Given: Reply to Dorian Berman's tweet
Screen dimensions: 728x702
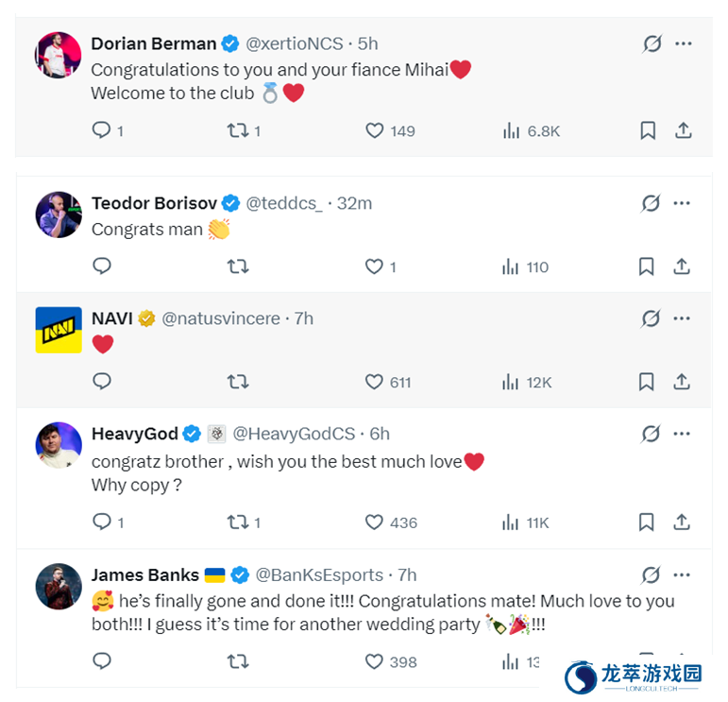Looking at the screenshot, I should 102,130.
